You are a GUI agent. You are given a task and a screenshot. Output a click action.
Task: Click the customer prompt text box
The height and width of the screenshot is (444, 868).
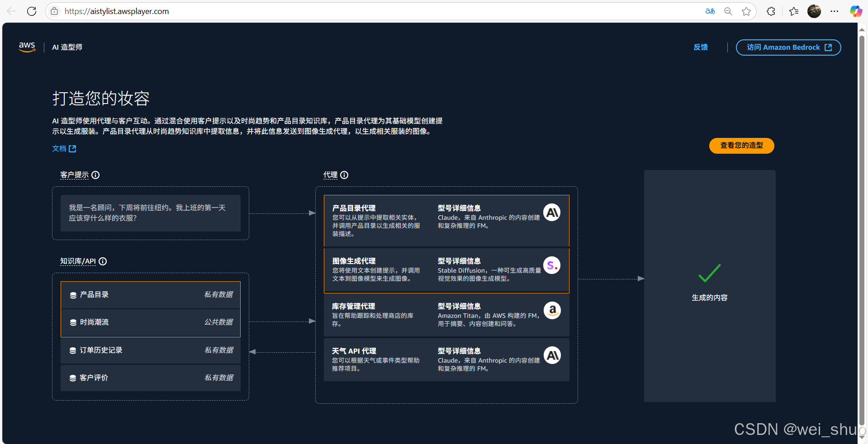[151, 213]
